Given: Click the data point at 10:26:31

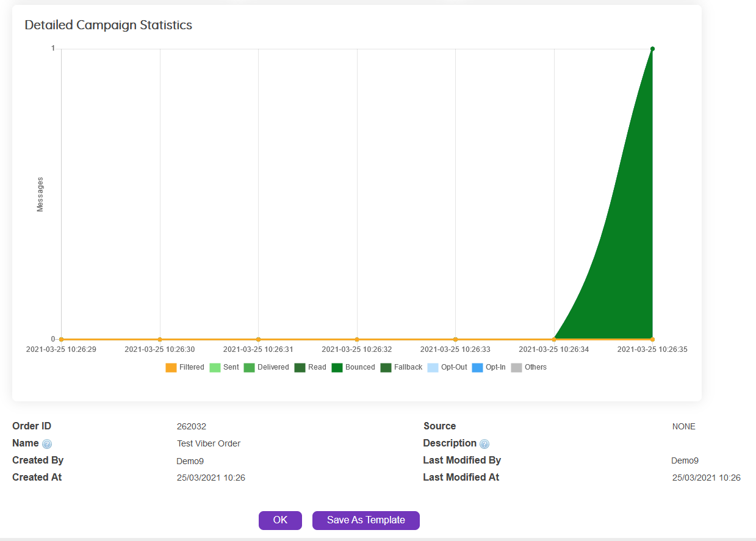Looking at the screenshot, I should [x=258, y=339].
